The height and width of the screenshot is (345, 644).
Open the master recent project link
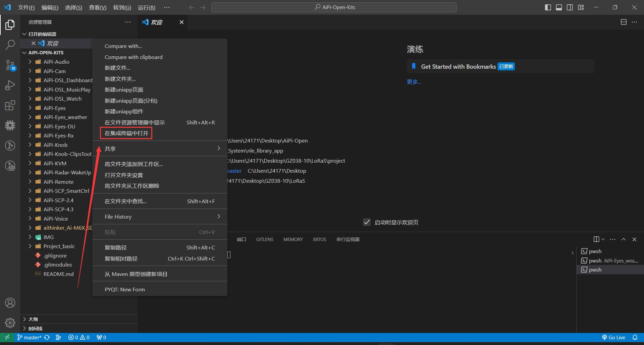click(234, 171)
